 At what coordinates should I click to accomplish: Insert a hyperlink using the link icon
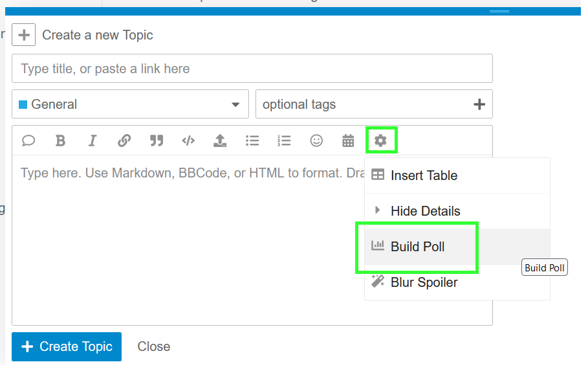click(124, 141)
